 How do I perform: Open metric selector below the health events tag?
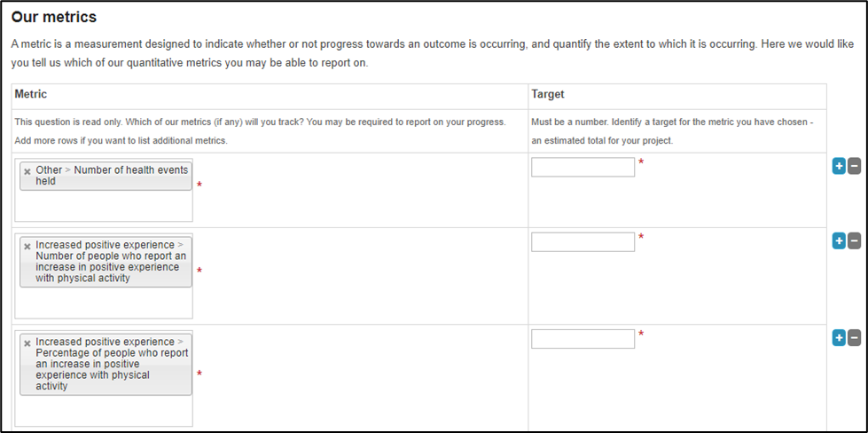(104, 206)
